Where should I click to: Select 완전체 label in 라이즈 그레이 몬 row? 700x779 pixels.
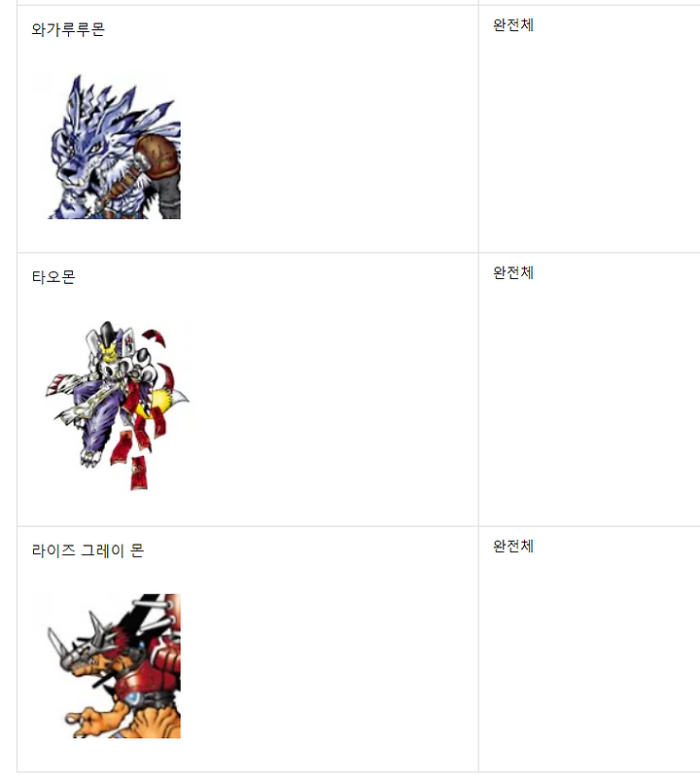click(x=513, y=546)
